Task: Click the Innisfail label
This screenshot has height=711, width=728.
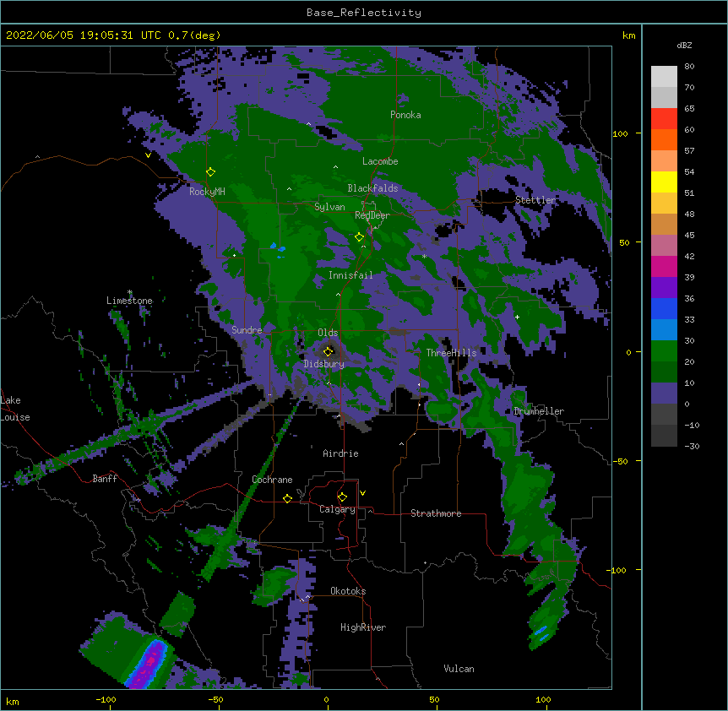Action: coord(350,275)
